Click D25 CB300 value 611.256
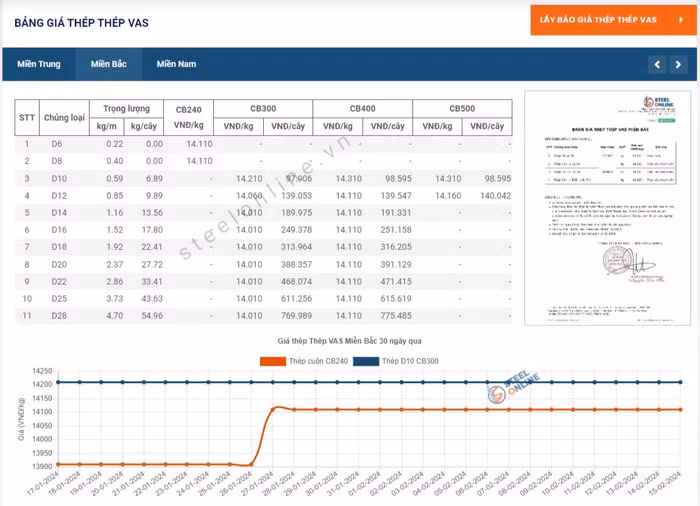700x506 pixels. click(x=296, y=299)
